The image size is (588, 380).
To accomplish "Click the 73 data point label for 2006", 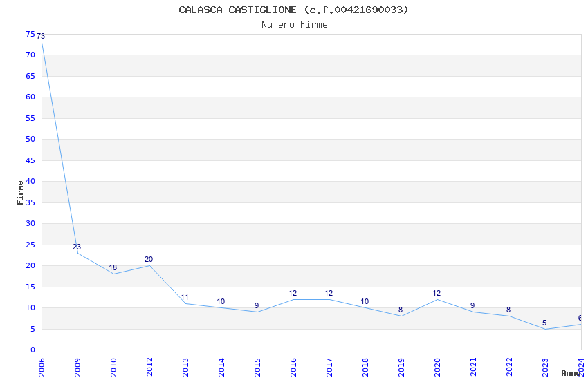I will click(41, 37).
